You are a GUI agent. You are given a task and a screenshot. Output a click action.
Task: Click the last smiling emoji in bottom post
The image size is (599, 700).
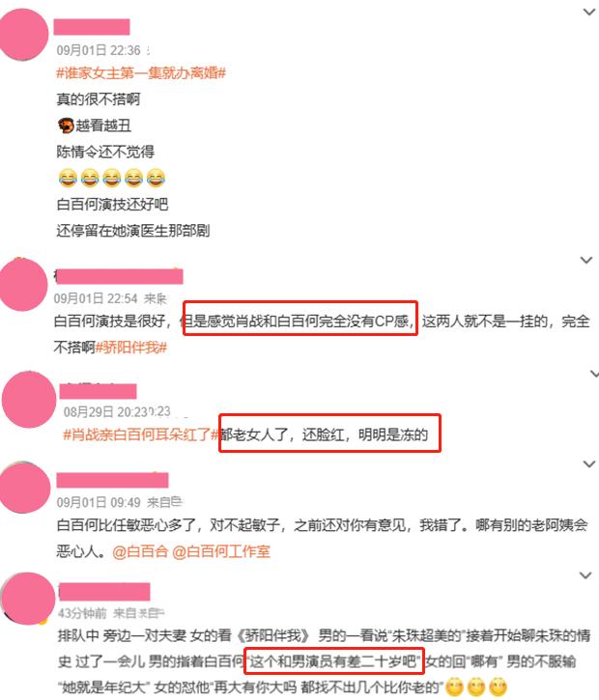tap(499, 686)
